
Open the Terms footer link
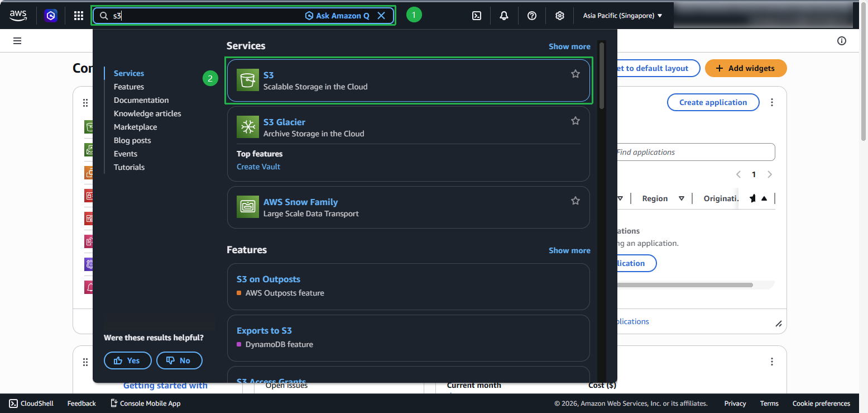pyautogui.click(x=769, y=403)
